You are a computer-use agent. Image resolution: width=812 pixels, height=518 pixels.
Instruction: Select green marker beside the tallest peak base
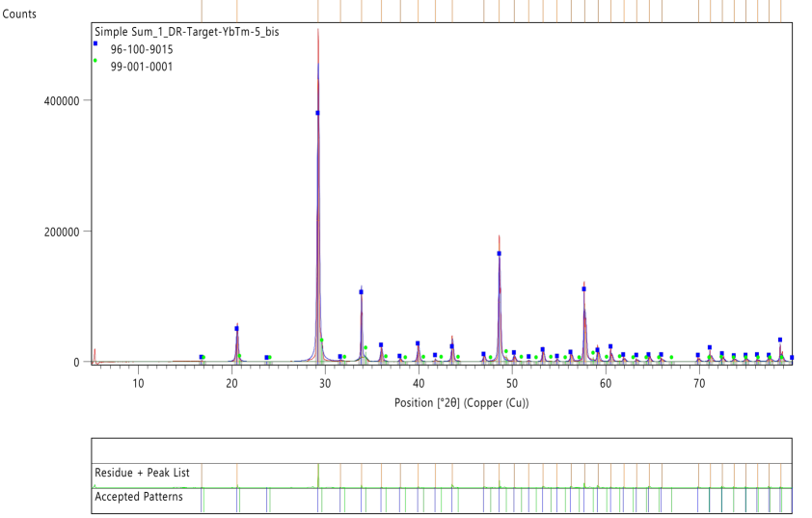coord(321,341)
